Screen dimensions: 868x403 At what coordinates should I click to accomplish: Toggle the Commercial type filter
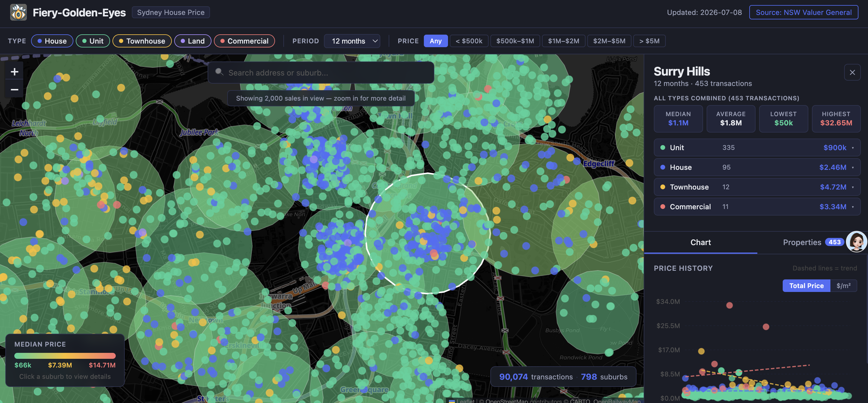tap(244, 41)
